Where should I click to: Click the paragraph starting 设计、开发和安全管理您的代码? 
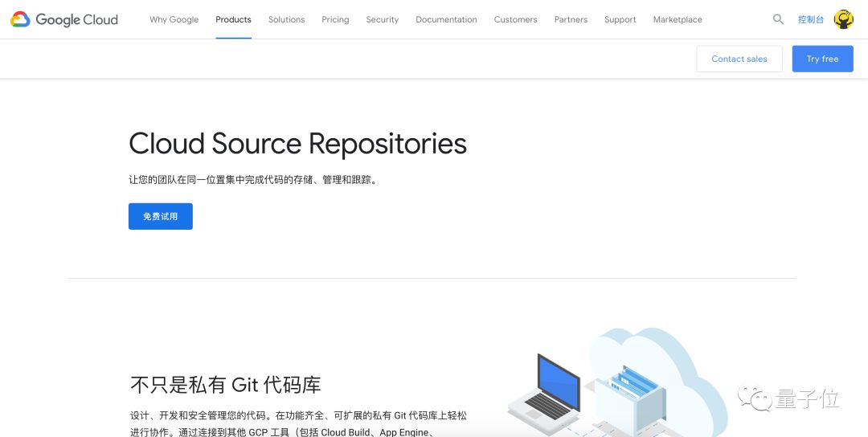coord(298,423)
